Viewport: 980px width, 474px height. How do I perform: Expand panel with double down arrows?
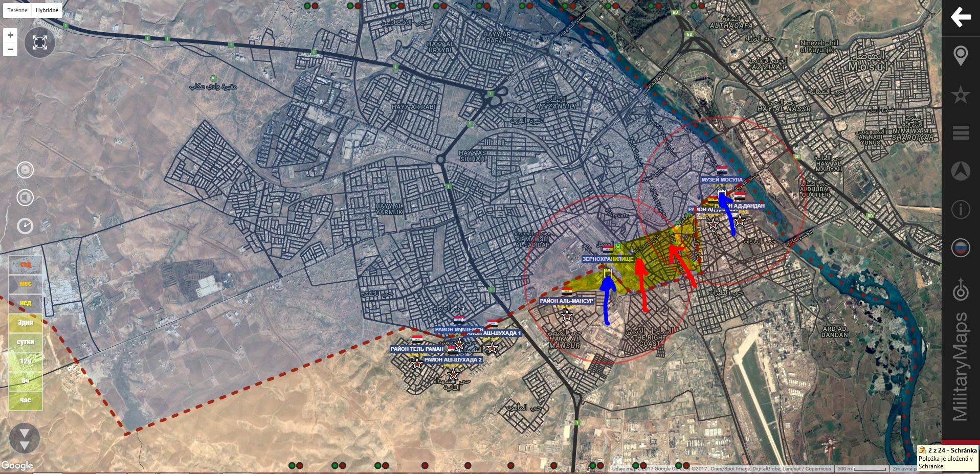click(x=25, y=439)
